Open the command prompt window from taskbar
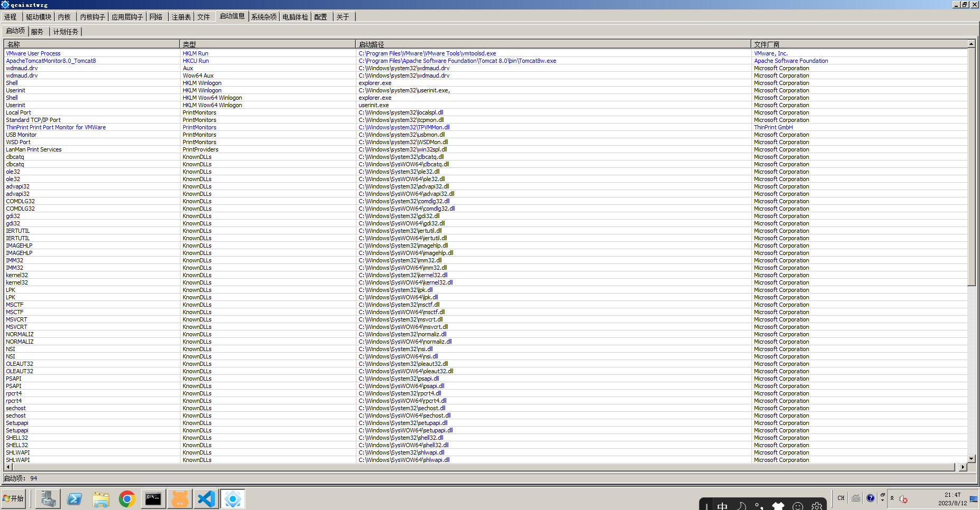Image resolution: width=980 pixels, height=510 pixels. pos(153,498)
